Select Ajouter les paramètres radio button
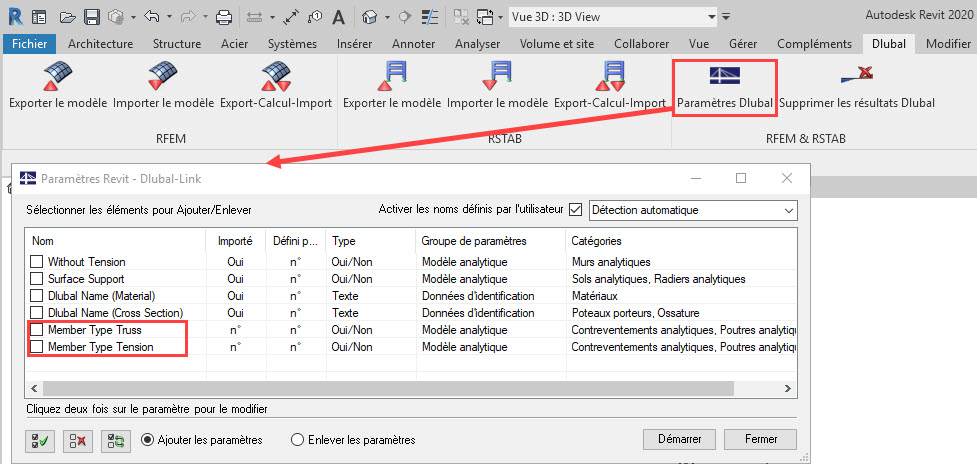Viewport: 977px width, 464px height. pyautogui.click(x=148, y=440)
